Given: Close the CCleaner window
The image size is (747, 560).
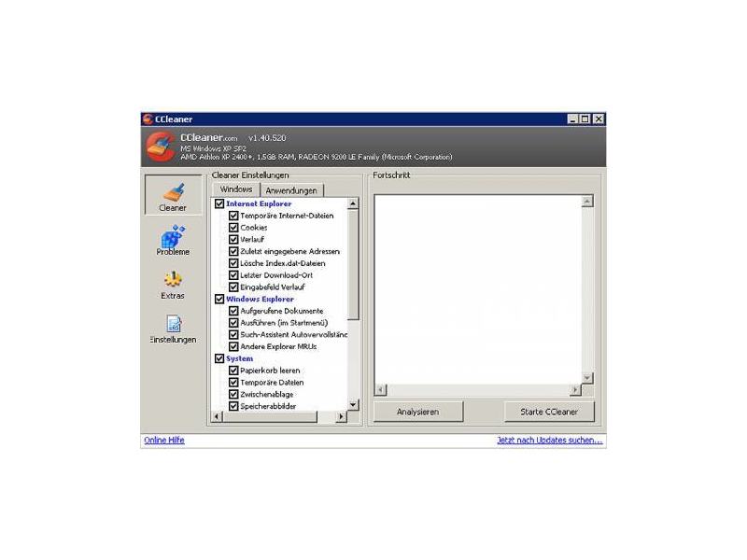Looking at the screenshot, I should (599, 119).
